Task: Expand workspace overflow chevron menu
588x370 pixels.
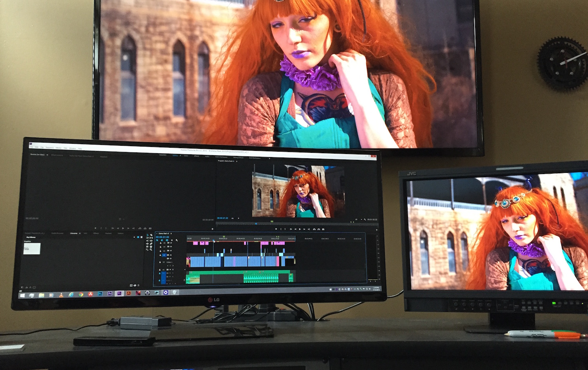Action: pos(270,158)
